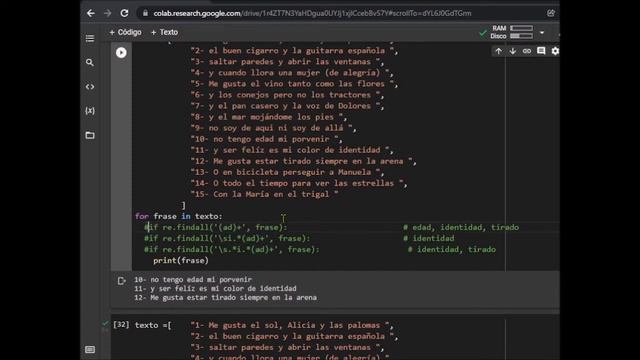Add a comment to the cell
640x360 pixels.
[541, 51]
